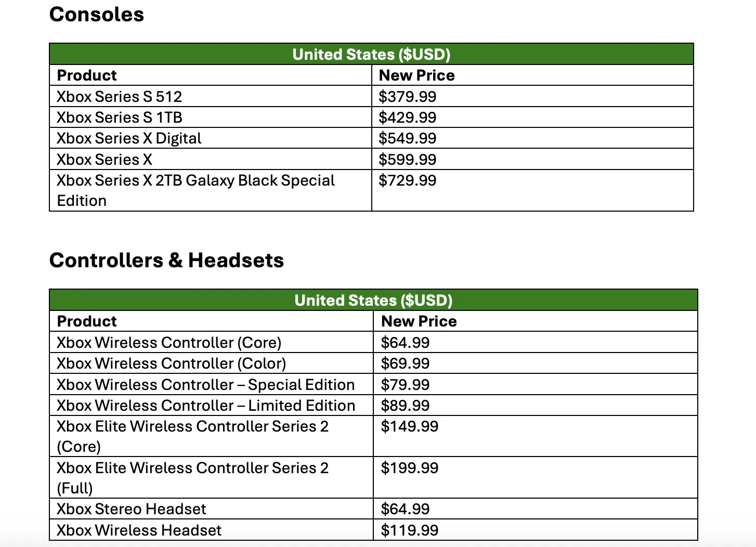Click the first green United States ($USD) header
This screenshot has height=547, width=756.
371,54
